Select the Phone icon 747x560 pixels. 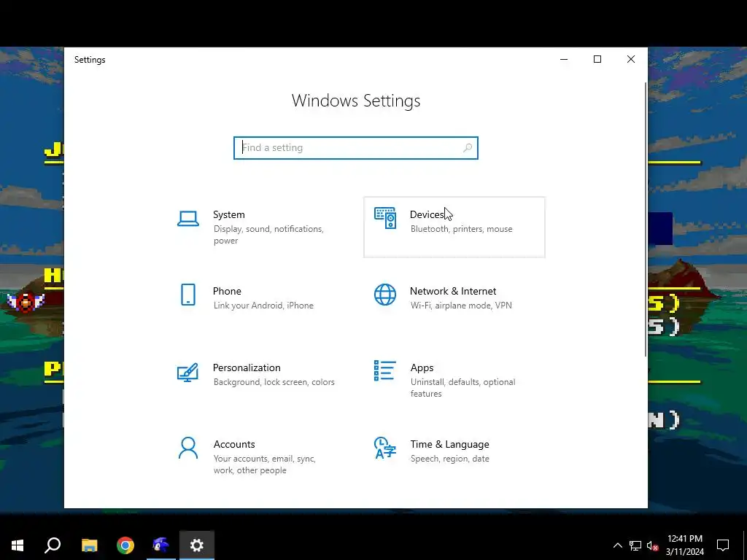(x=188, y=295)
